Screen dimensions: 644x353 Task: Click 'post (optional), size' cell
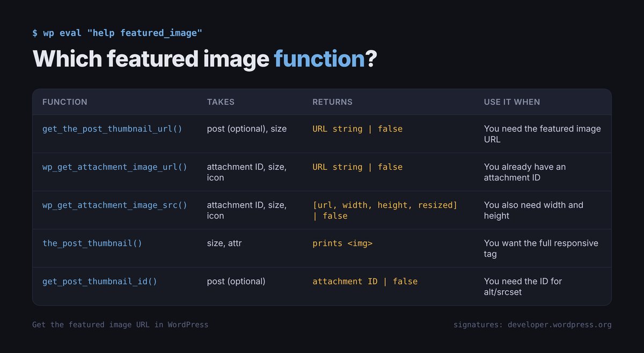(247, 129)
